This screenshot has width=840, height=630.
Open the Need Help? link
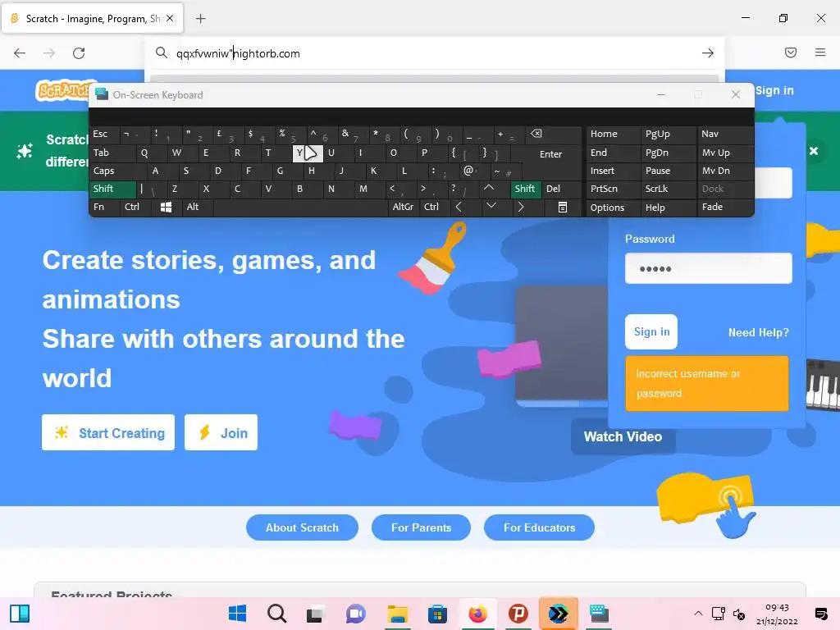click(x=758, y=332)
